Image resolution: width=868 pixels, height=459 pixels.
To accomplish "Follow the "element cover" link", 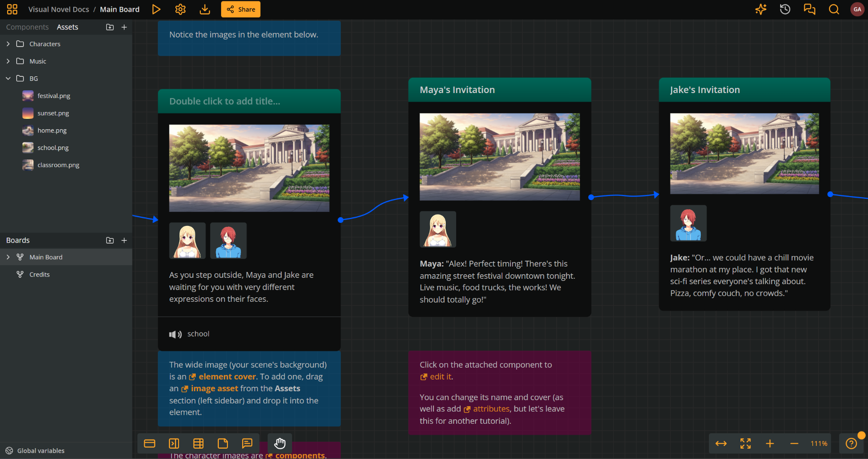I will coord(227,377).
